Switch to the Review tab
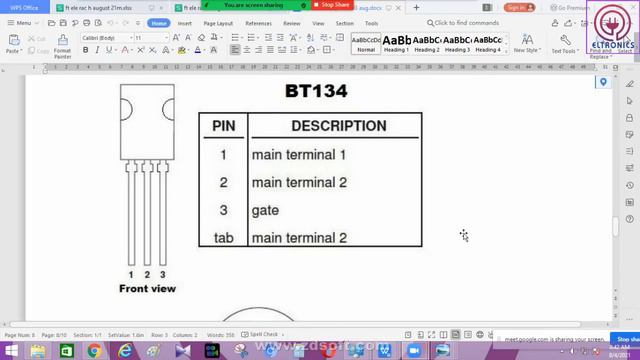Viewport: 640px width, 360px height. 291,23
